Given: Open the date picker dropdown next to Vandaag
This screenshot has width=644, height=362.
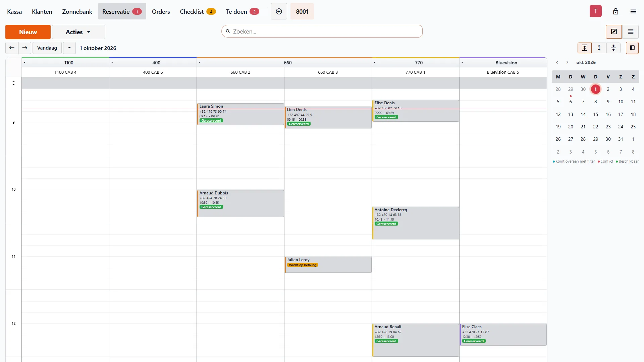Looking at the screenshot, I should click(69, 48).
